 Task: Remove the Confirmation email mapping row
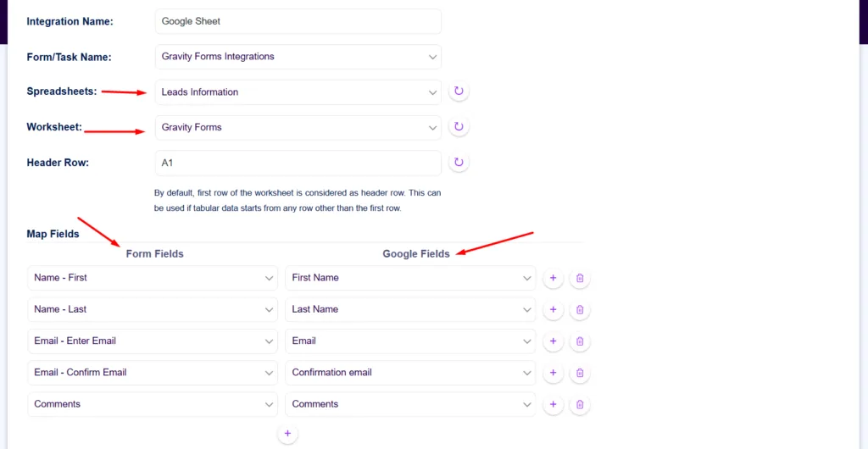click(x=580, y=373)
